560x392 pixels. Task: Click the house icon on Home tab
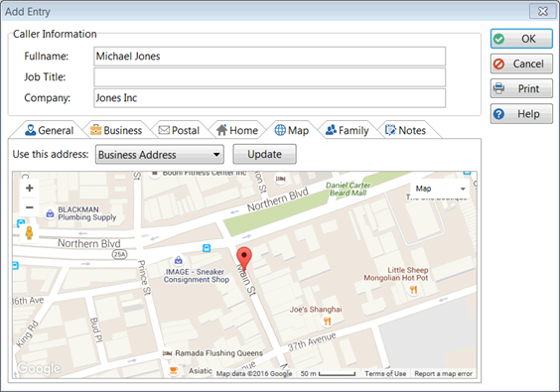(221, 130)
